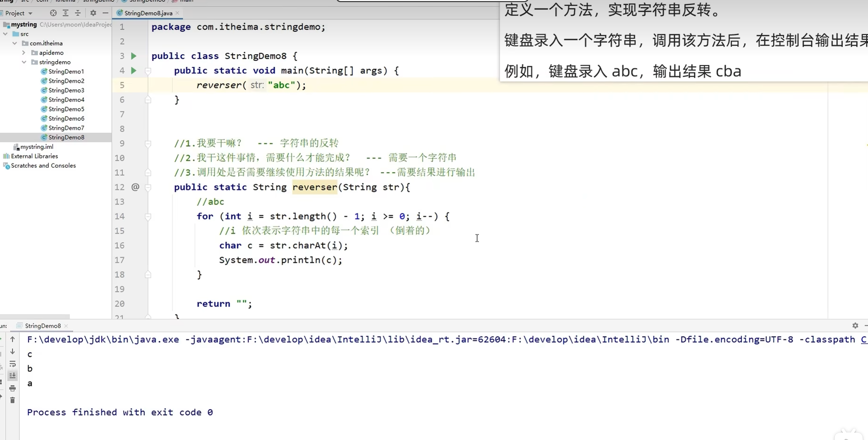Close the StringDemo8 Run tab
The width and height of the screenshot is (868, 440).
66,326
